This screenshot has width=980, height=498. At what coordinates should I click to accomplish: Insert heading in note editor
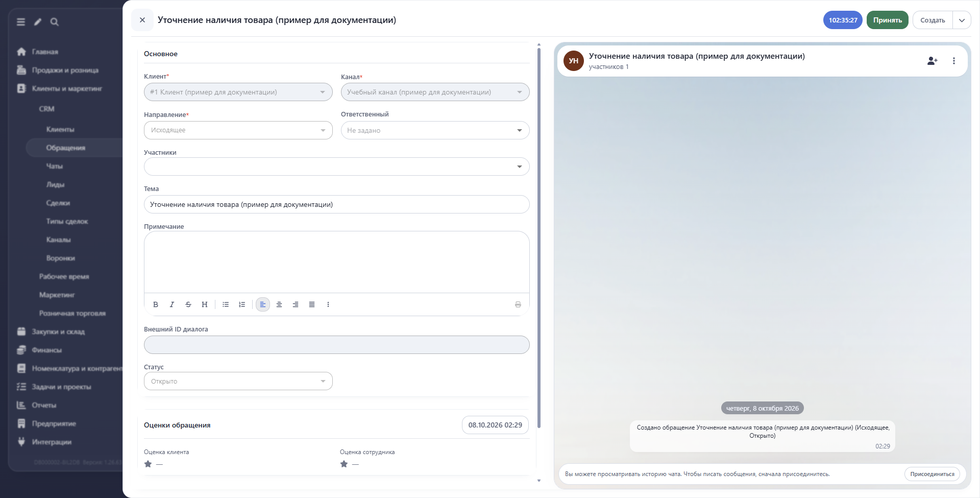pos(205,304)
